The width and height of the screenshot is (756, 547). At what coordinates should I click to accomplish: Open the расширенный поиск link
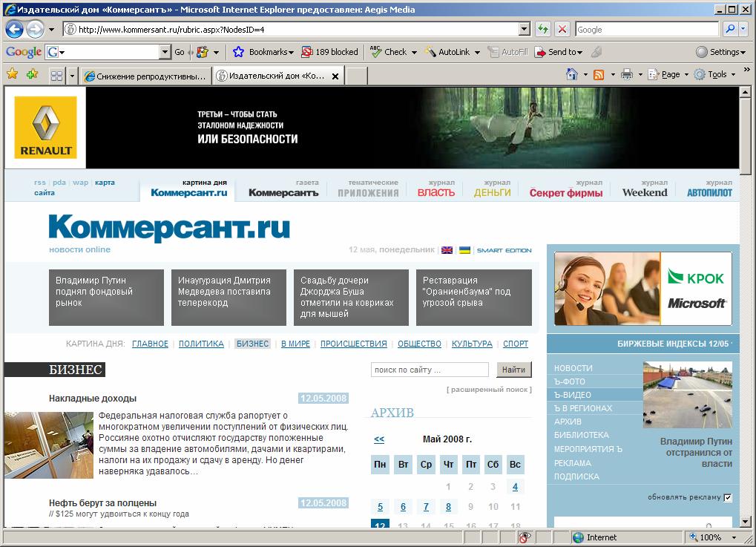(x=489, y=389)
